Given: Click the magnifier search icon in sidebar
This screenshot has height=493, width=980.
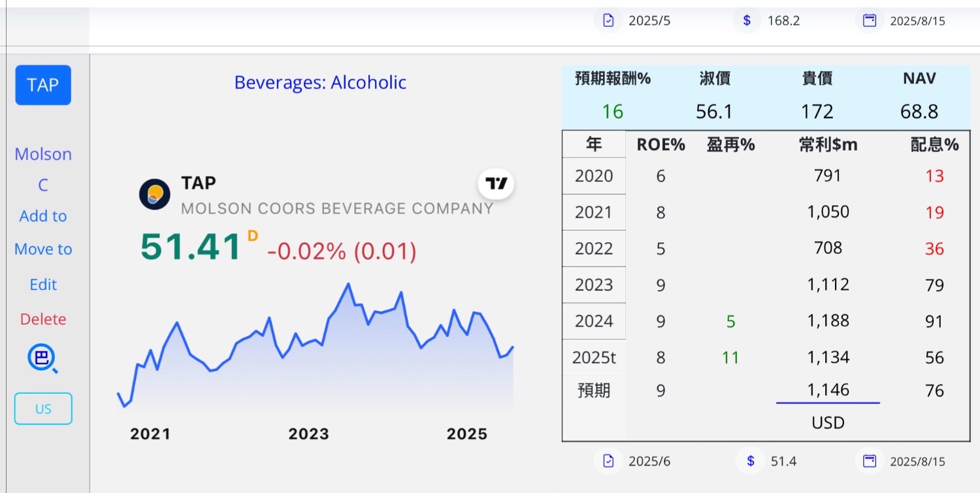Looking at the screenshot, I should coord(42,358).
